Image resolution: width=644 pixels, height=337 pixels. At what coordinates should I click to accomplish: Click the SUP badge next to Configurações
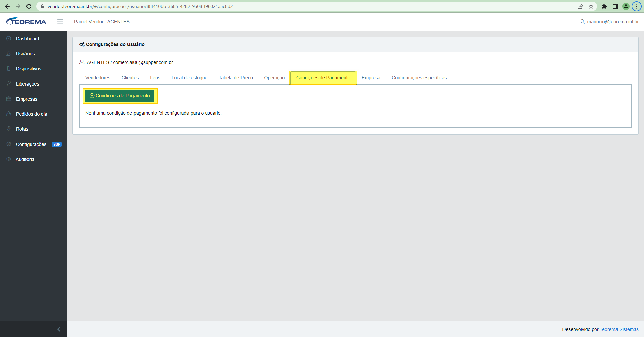click(x=57, y=144)
